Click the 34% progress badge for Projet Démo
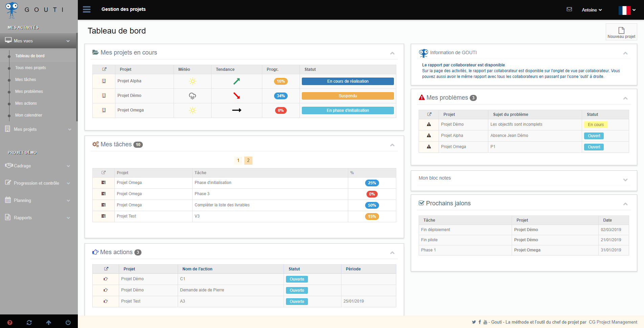 click(x=281, y=96)
